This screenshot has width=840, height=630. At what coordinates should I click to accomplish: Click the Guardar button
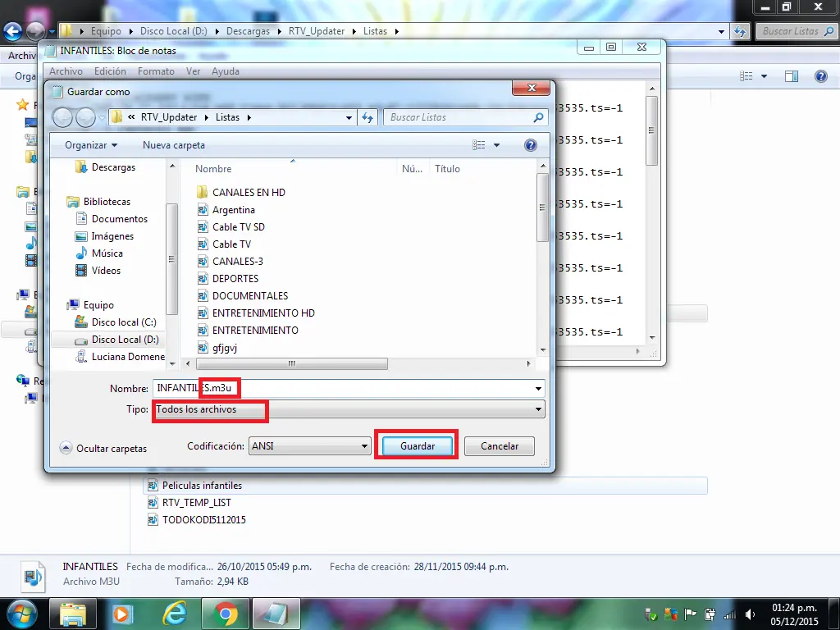coord(418,445)
